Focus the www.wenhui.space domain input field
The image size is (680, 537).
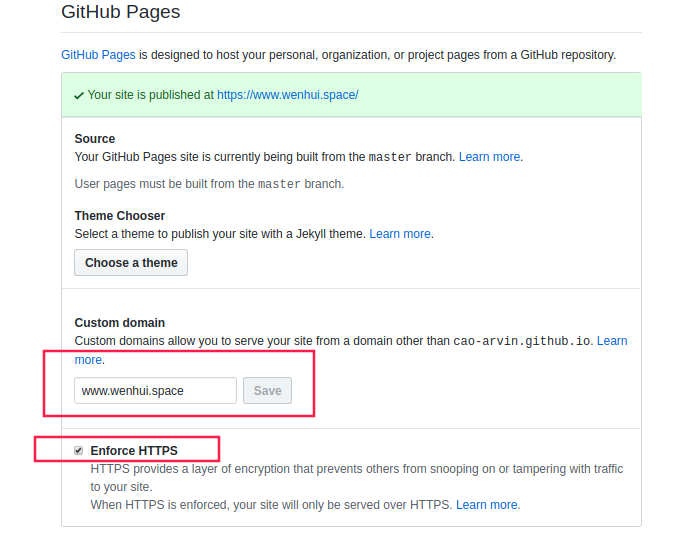pos(155,390)
